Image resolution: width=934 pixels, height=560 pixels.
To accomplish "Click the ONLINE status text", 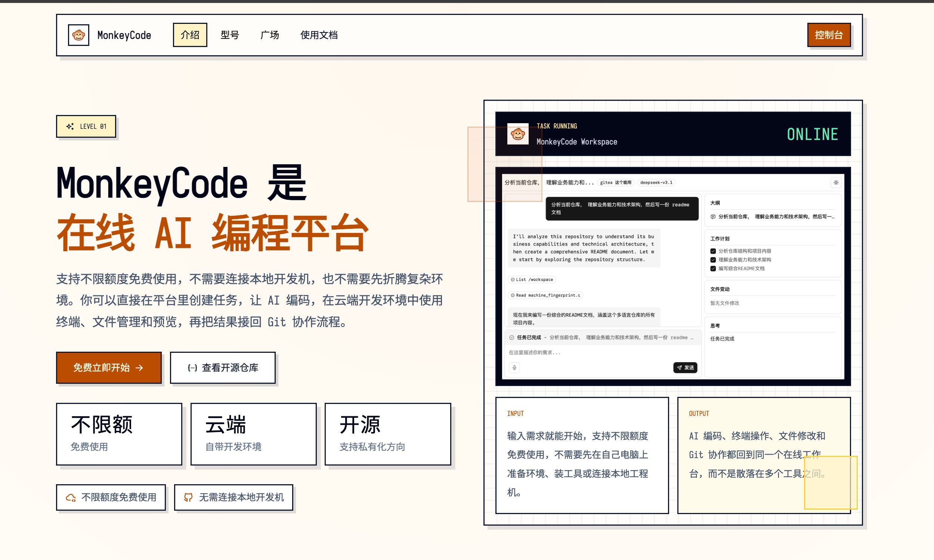I will (813, 134).
